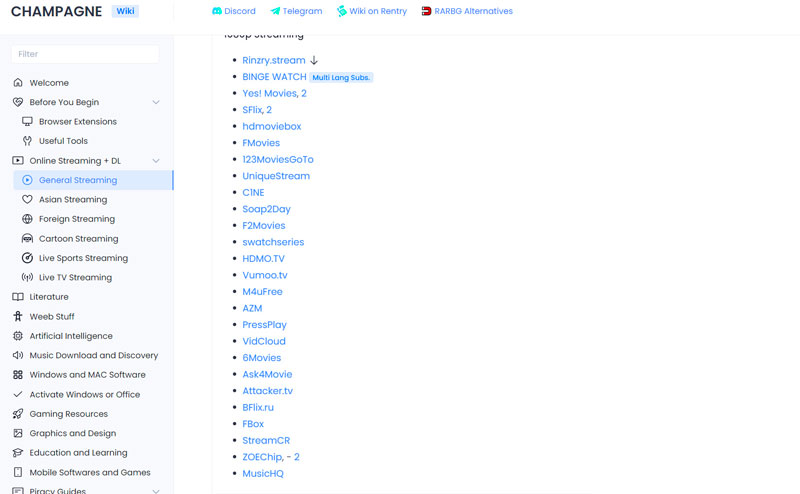Screen dimensions: 800x494
Task: Visit the Soap2Day link
Action: tap(266, 209)
